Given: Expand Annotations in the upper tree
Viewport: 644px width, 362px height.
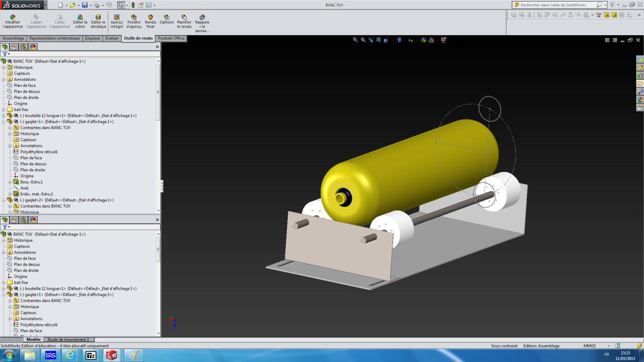Looking at the screenshot, I should tap(4, 79).
